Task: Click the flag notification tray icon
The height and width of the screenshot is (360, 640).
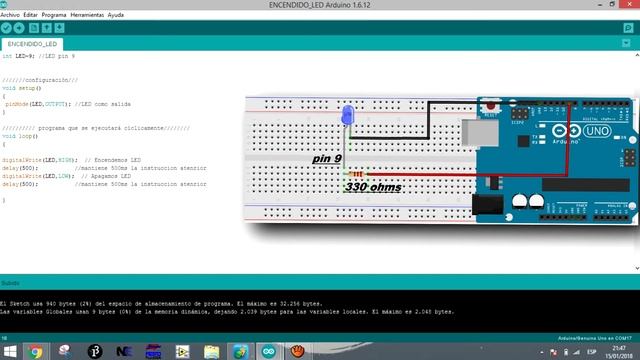Action: tap(553, 352)
